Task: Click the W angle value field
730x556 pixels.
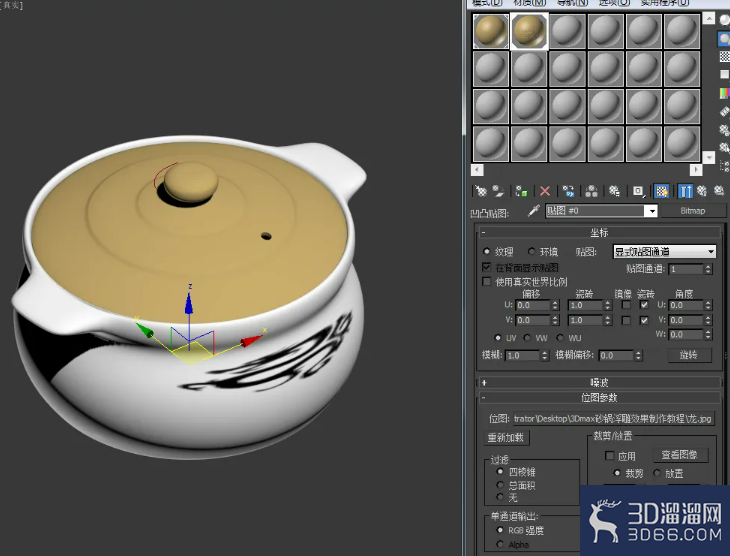Action: [x=686, y=334]
